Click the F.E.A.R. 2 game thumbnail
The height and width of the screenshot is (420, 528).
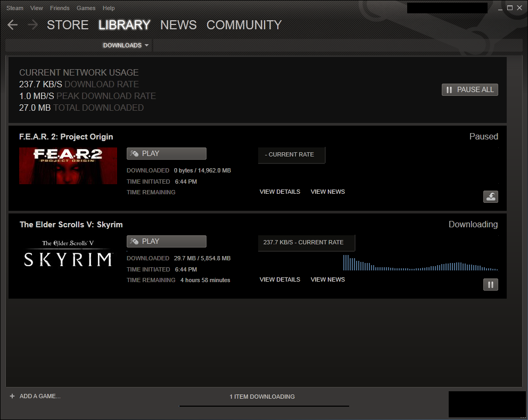(x=68, y=166)
